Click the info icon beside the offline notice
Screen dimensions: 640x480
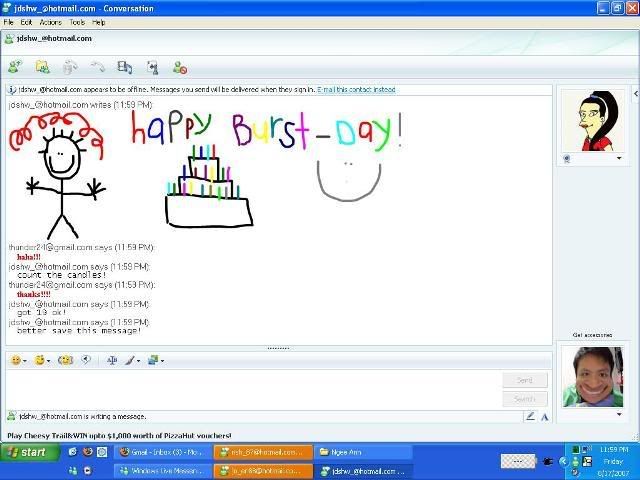click(x=11, y=90)
